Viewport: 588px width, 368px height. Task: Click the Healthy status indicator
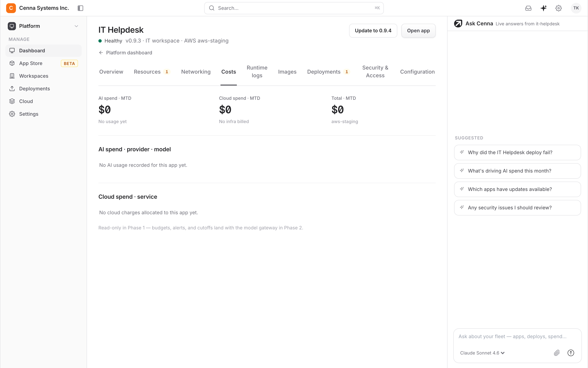pyautogui.click(x=110, y=41)
